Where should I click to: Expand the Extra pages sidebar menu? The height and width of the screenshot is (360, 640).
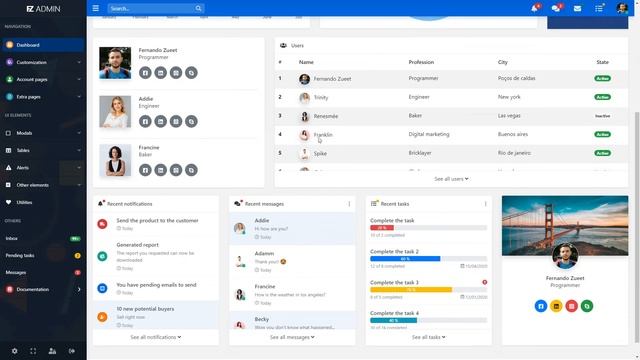(x=43, y=97)
